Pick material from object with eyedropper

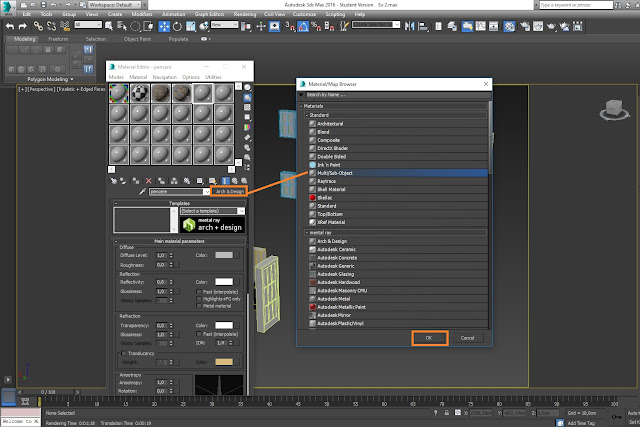[x=142, y=191]
